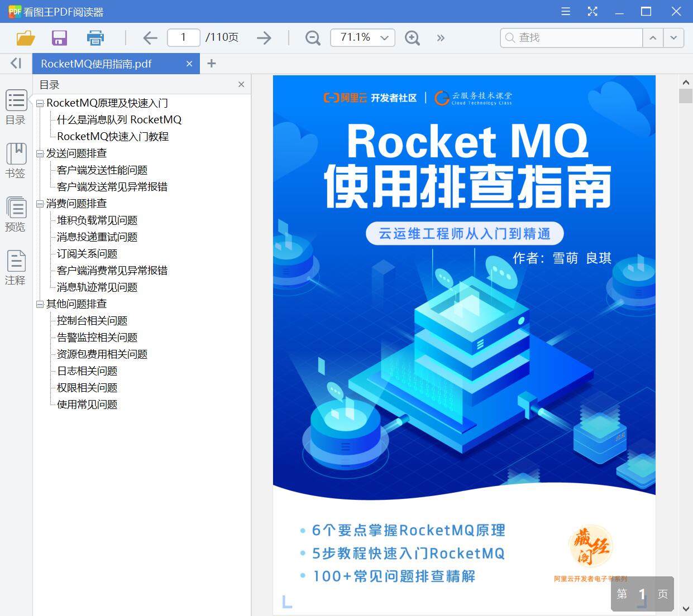This screenshot has height=616, width=693.
Task: Click the page number input field
Action: click(x=183, y=37)
